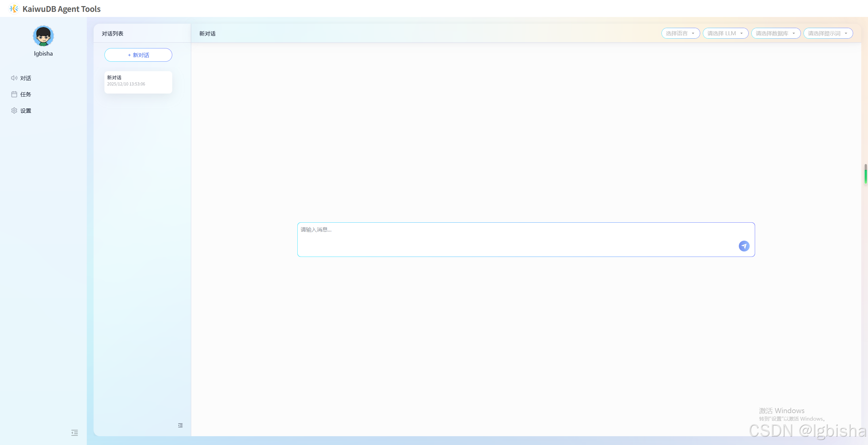Collapse the left navigation sidebar
The height and width of the screenshot is (445, 868).
point(75,433)
